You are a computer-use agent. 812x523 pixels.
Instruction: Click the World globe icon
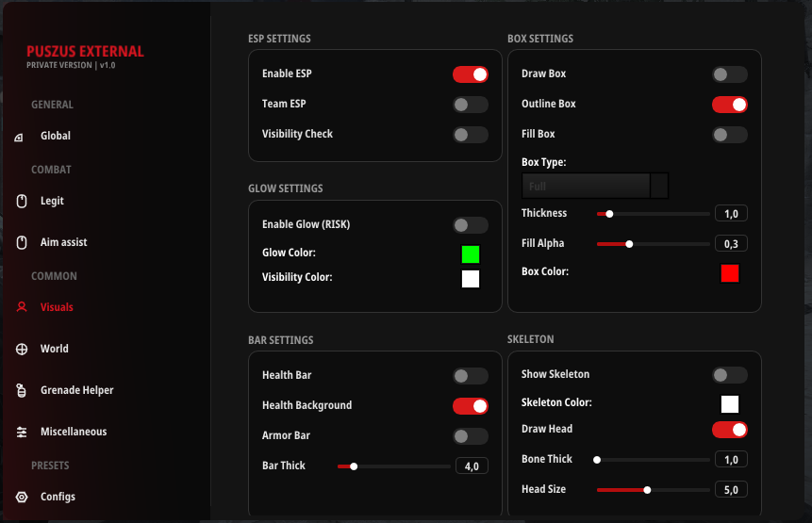22,349
